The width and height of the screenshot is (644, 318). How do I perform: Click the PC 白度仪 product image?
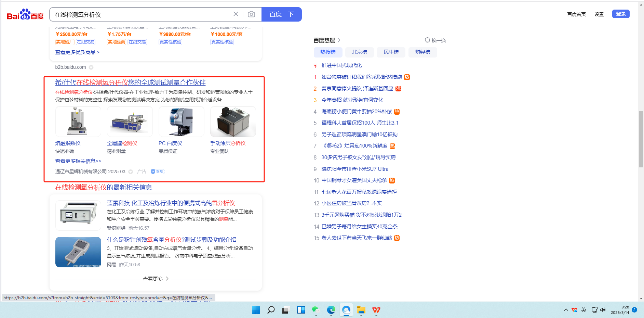(x=182, y=122)
